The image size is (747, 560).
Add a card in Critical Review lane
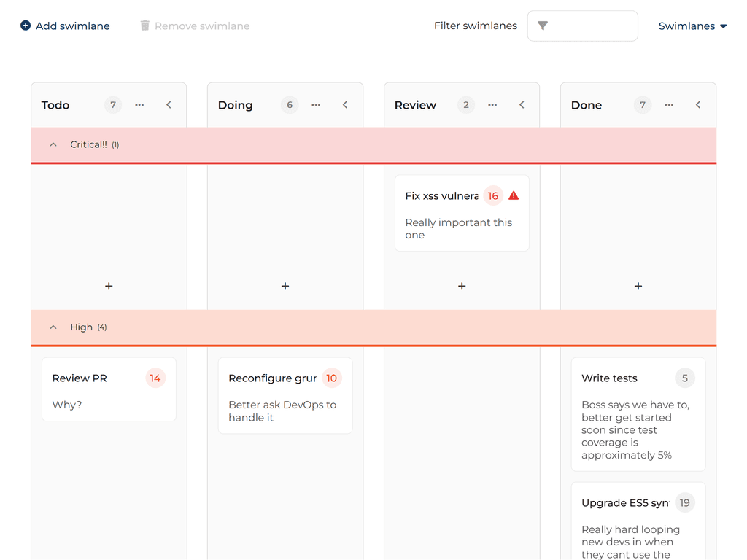[x=462, y=287]
